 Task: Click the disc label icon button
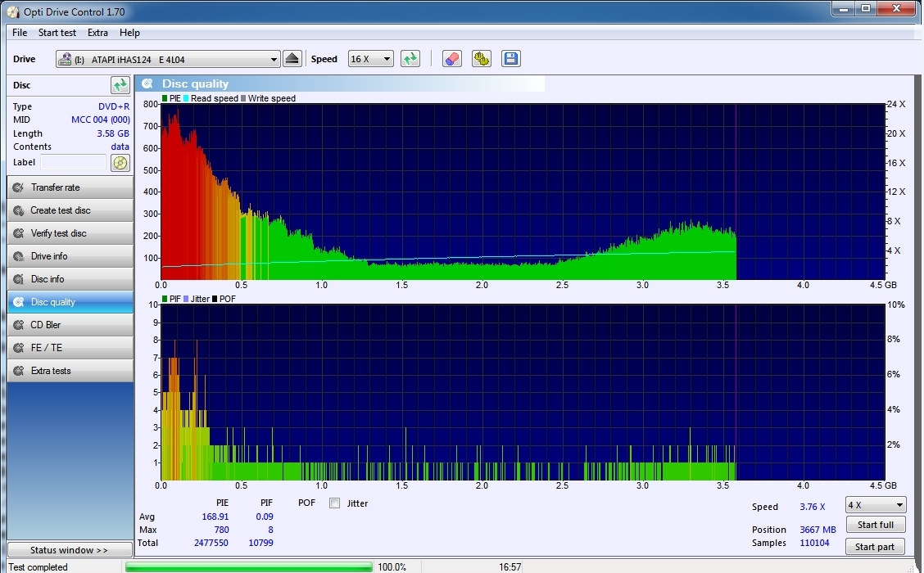click(x=120, y=163)
